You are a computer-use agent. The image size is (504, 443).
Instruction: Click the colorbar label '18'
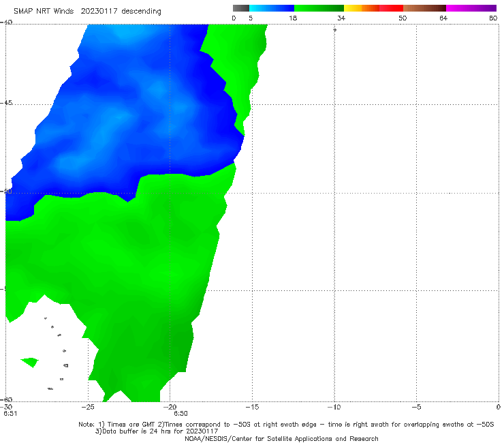pyautogui.click(x=293, y=18)
